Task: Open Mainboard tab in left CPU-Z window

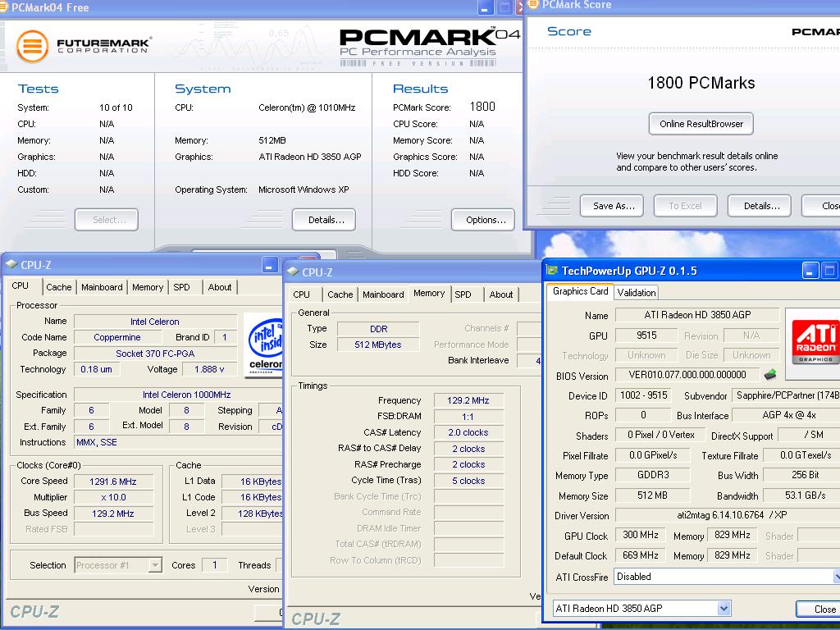Action: click(x=102, y=287)
